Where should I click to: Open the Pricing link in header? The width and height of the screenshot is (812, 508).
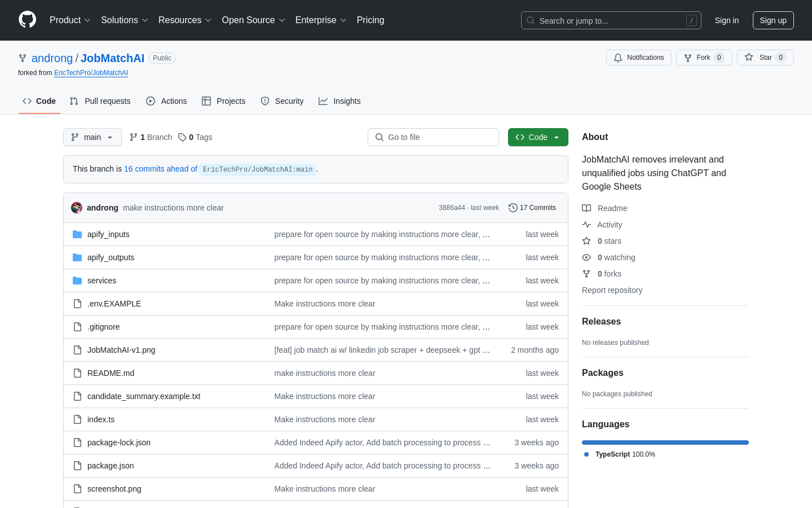coord(370,20)
